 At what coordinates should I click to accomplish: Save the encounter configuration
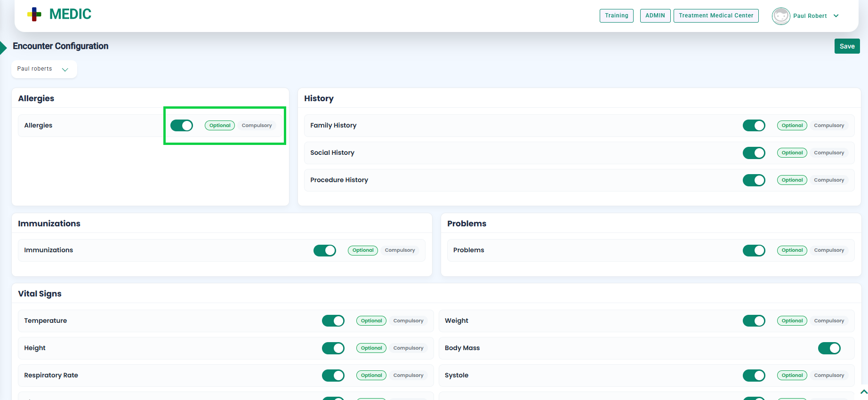[x=846, y=46]
